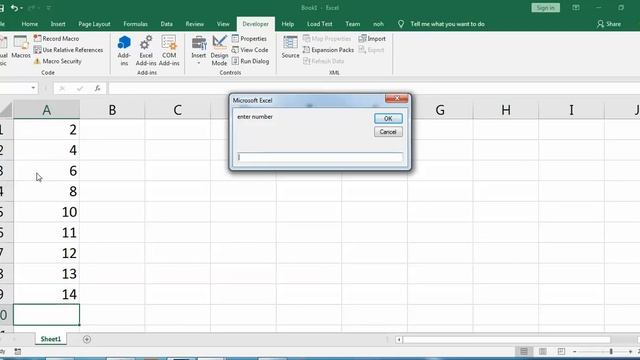Click the cell containing 6
This screenshot has height=360, width=640.
(x=47, y=171)
